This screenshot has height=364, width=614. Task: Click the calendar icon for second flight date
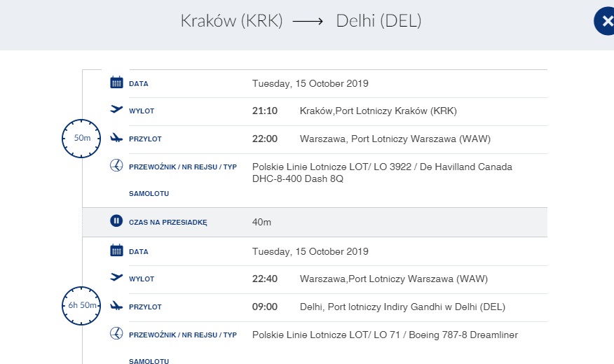pos(116,251)
